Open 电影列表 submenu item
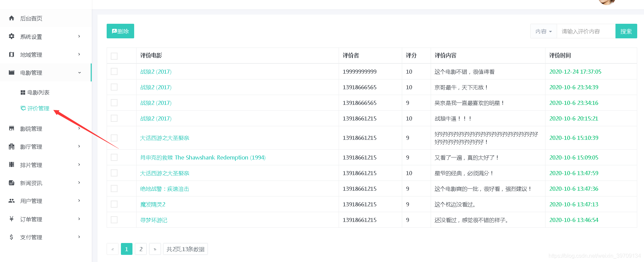 pos(38,92)
